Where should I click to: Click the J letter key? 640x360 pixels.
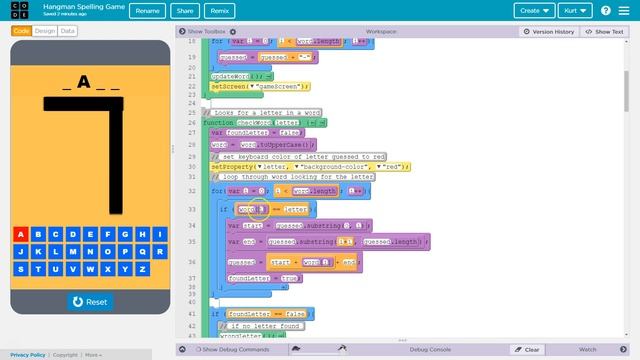21,252
